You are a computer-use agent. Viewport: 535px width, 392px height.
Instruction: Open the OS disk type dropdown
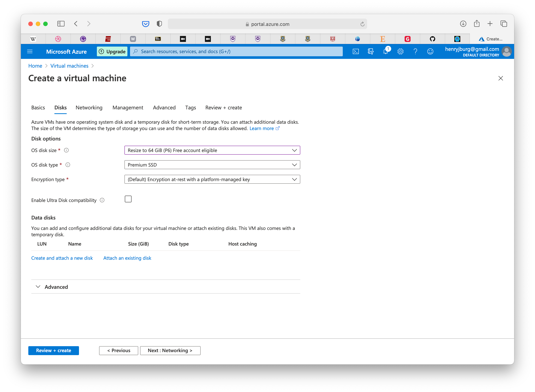[x=212, y=165]
